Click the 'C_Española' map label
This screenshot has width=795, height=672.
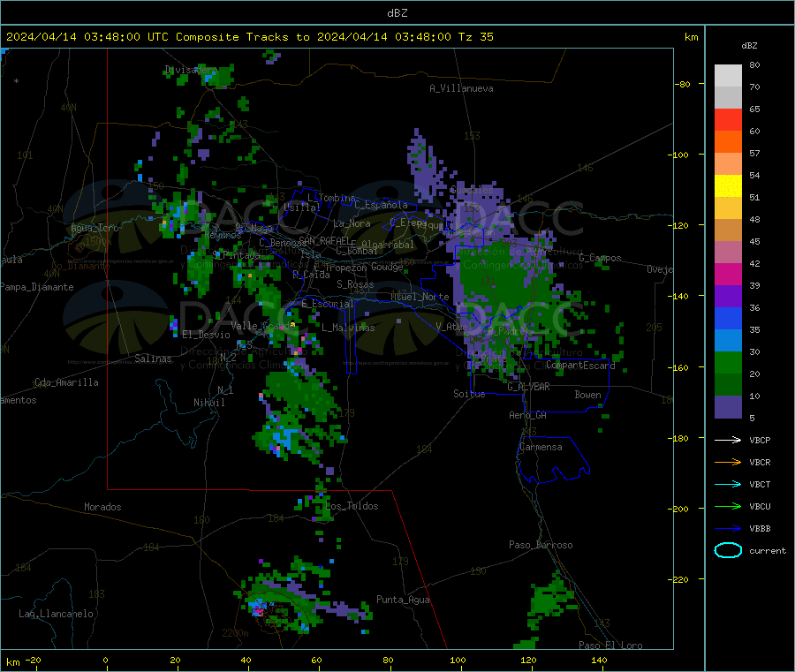coord(381,205)
